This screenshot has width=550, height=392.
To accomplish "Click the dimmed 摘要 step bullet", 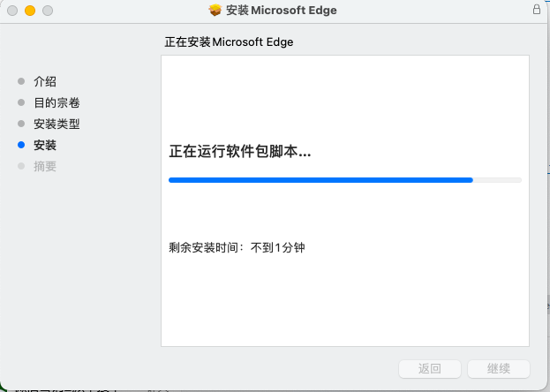I will (x=21, y=166).
